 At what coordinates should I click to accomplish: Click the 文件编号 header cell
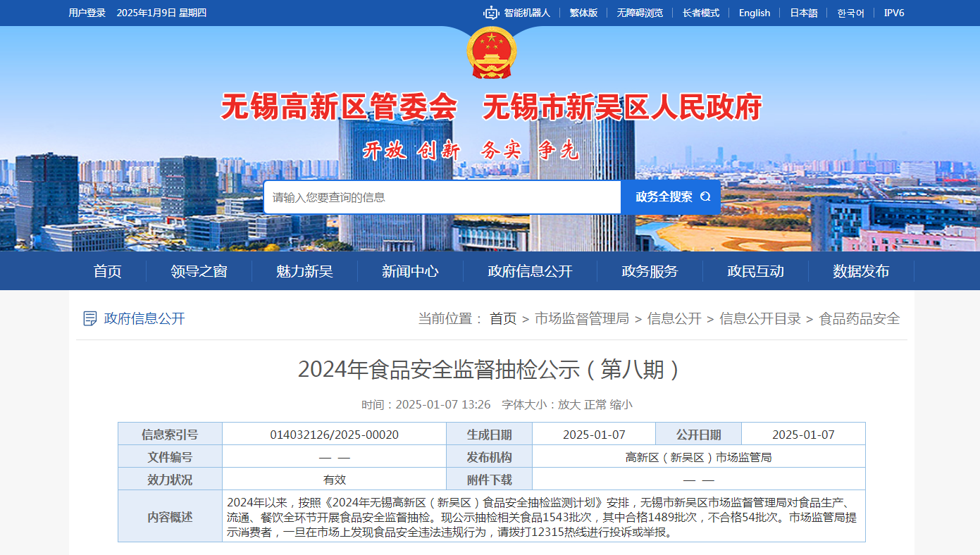point(170,456)
